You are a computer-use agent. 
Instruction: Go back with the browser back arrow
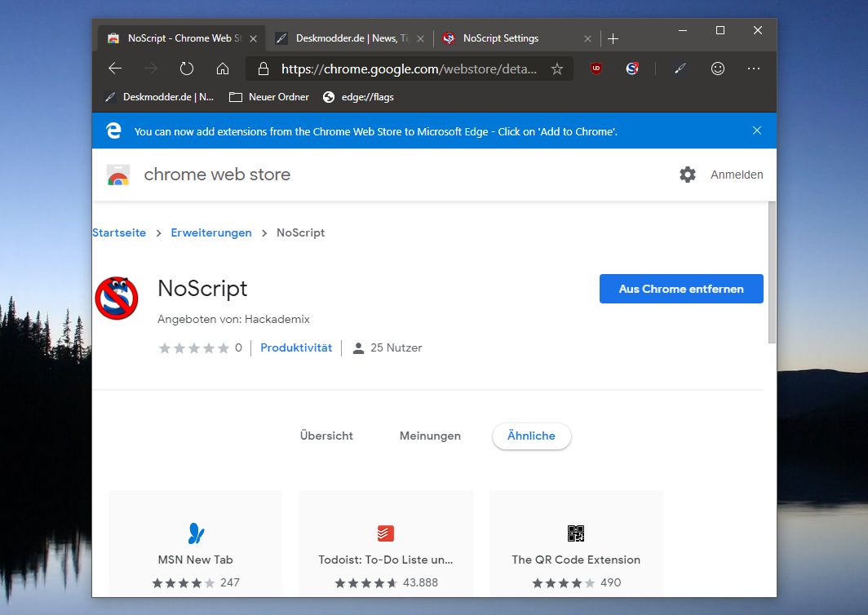(115, 69)
